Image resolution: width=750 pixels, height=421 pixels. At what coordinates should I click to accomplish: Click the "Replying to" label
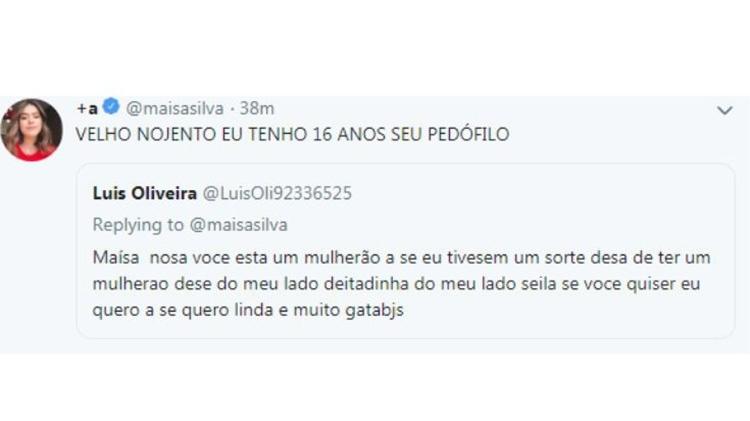coord(134,224)
